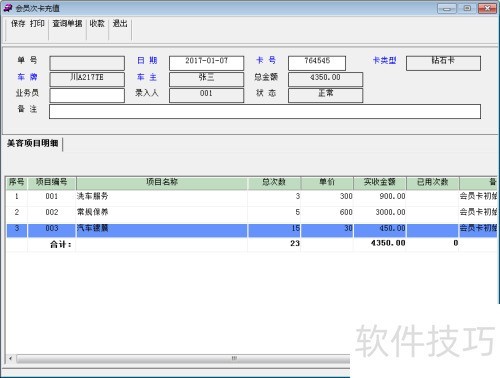
Task: Click the 卡号 field showing 764545
Action: [x=317, y=63]
